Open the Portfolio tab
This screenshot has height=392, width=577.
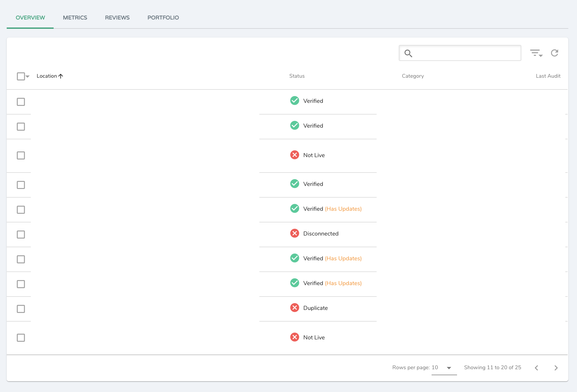pyautogui.click(x=163, y=17)
